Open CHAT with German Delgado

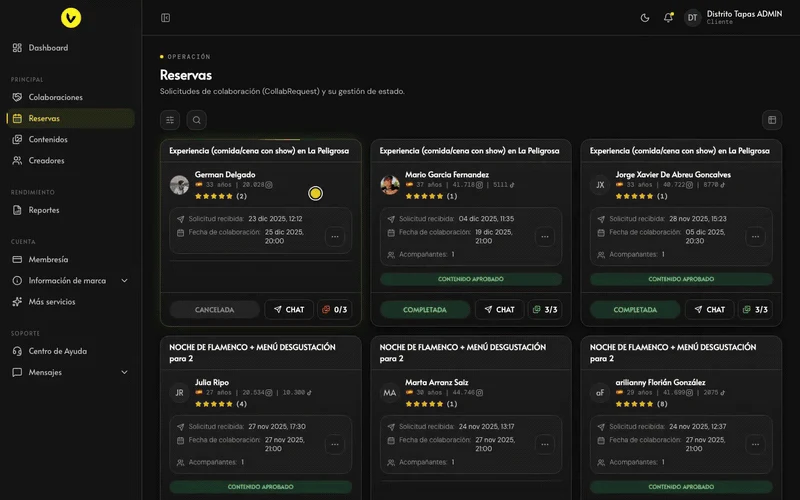click(x=289, y=310)
